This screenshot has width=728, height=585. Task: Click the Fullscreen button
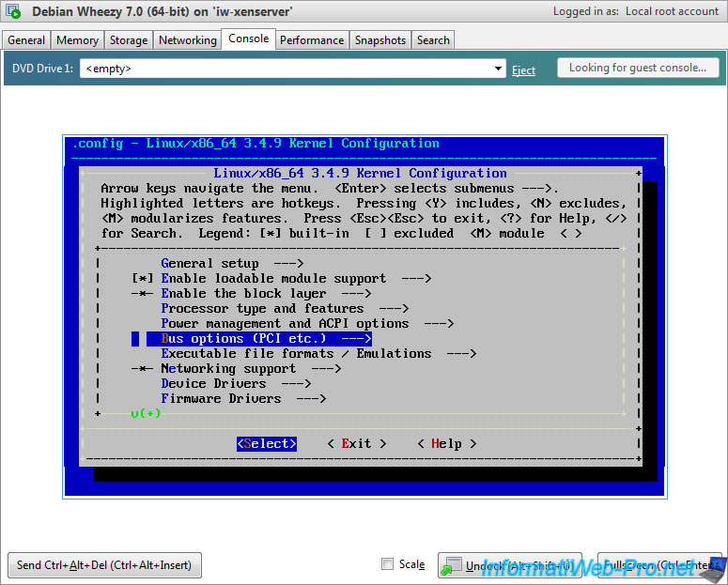(659, 565)
